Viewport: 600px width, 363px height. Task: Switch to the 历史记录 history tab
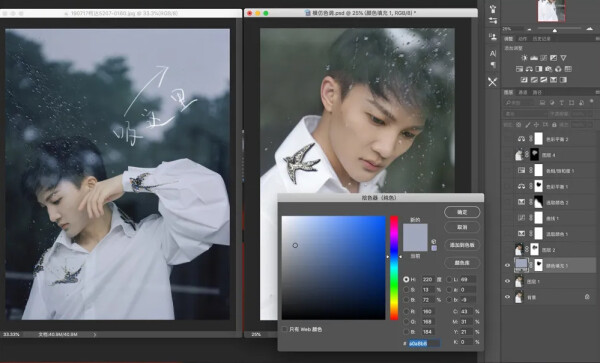541,39
